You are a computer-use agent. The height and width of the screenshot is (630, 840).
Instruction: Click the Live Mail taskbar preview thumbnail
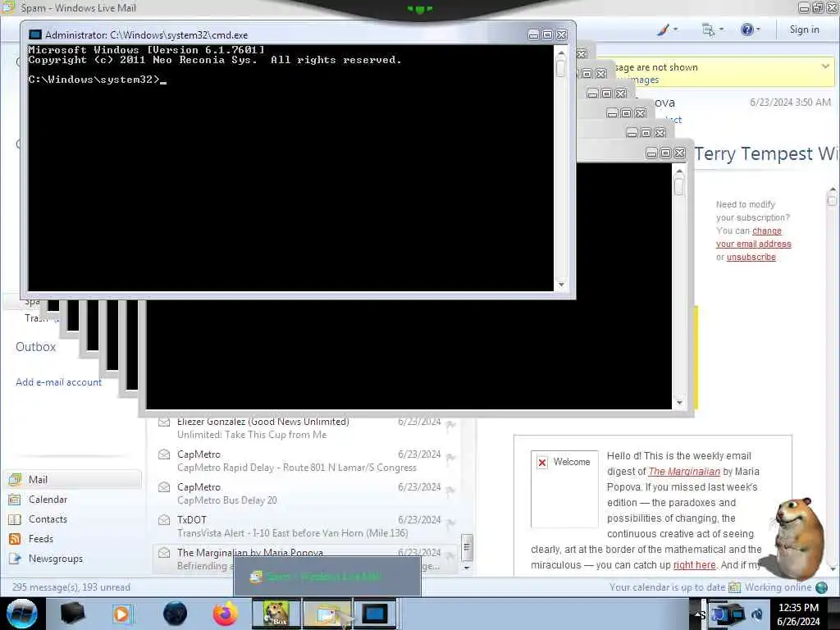[x=326, y=577]
